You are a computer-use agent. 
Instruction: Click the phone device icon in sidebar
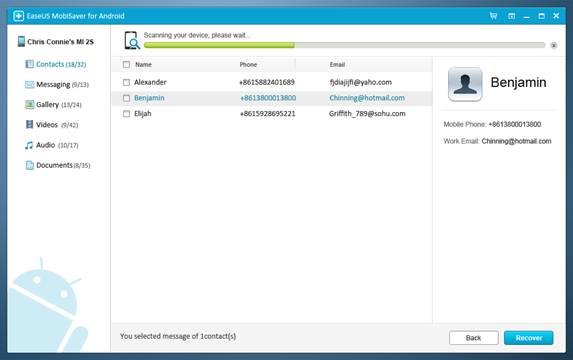21,41
